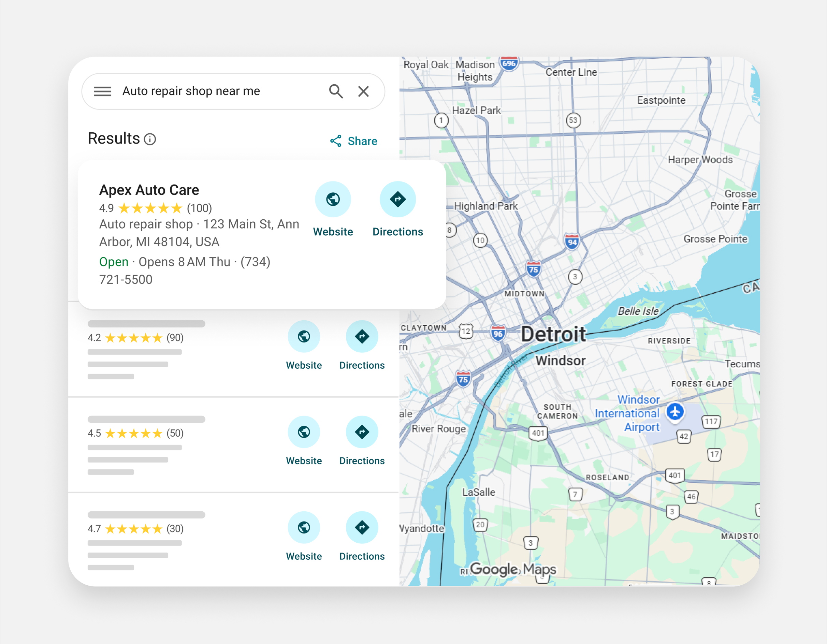Click Website label for the 4.5 rated result
This screenshot has width=827, height=644.
pyautogui.click(x=304, y=461)
